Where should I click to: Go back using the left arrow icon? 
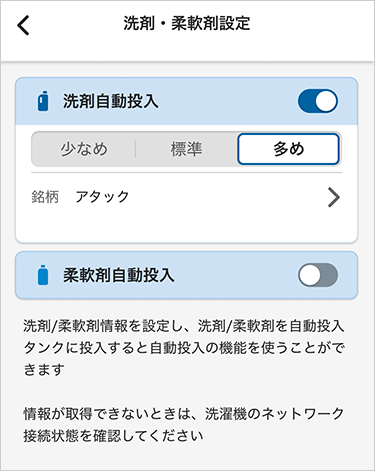23,25
